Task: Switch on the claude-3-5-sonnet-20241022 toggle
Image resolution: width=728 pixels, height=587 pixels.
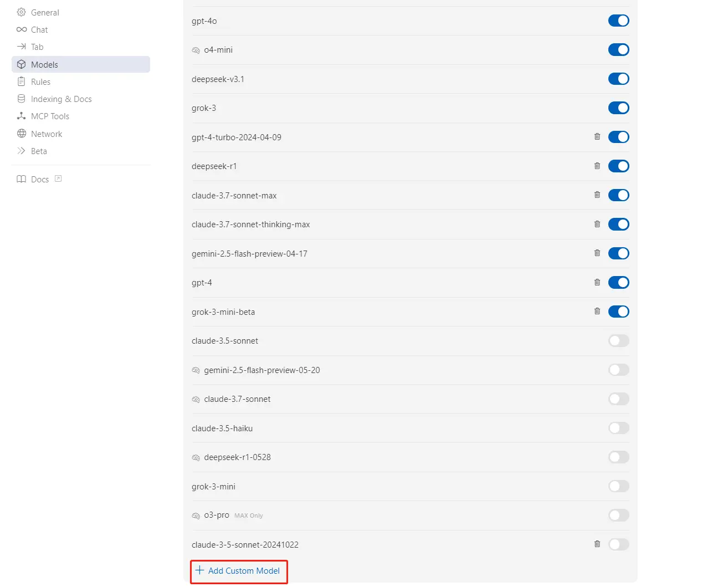Action: (x=619, y=544)
